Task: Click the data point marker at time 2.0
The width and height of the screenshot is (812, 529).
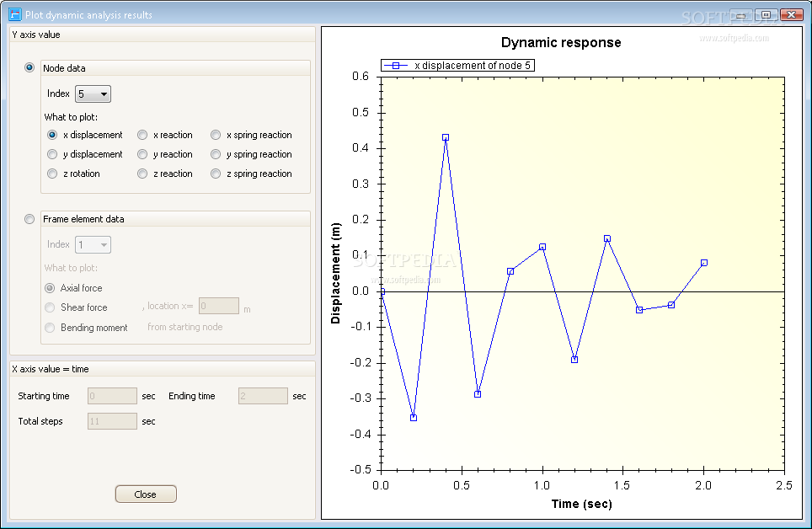Action: (704, 263)
